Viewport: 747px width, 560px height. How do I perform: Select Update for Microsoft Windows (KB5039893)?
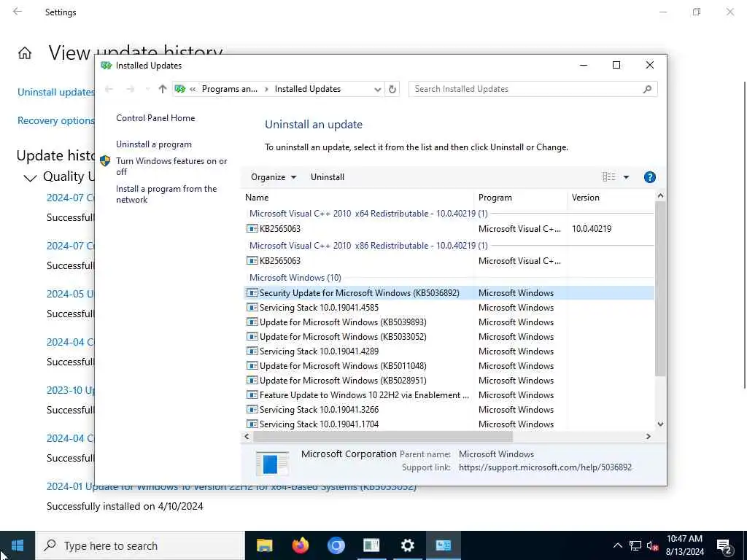(x=449, y=322)
